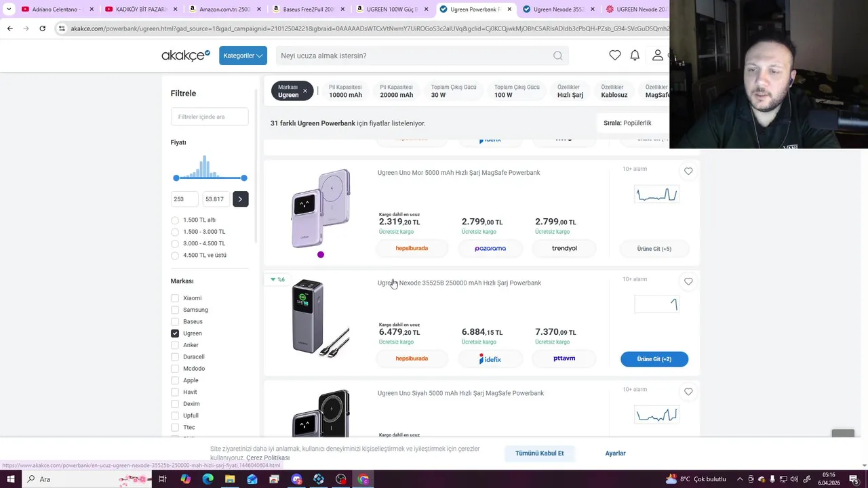Open Windows Start menu
The width and height of the screenshot is (868, 488).
10,479
